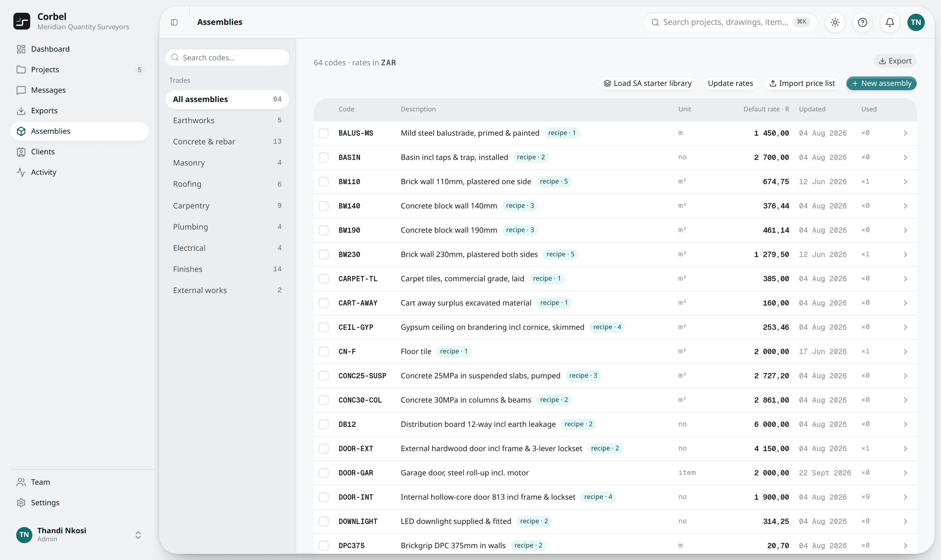This screenshot has height=560, width=941.
Task: Collapse the sidebar panel icon
Action: 174,22
